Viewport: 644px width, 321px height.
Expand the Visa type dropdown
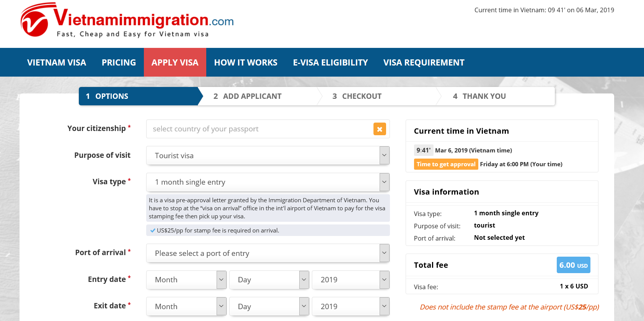[x=267, y=182]
